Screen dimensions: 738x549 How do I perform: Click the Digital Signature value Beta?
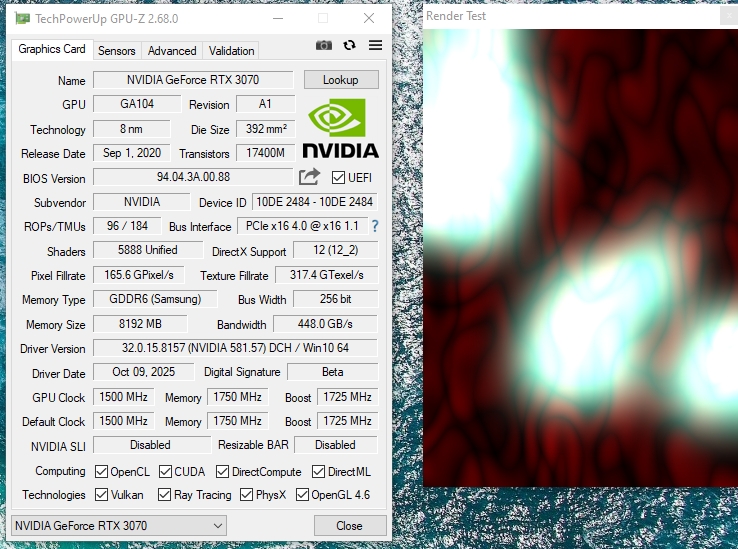(x=333, y=372)
